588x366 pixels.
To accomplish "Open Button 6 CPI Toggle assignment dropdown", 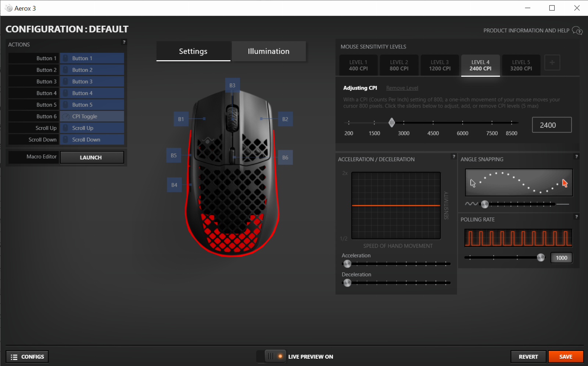I will (x=92, y=116).
